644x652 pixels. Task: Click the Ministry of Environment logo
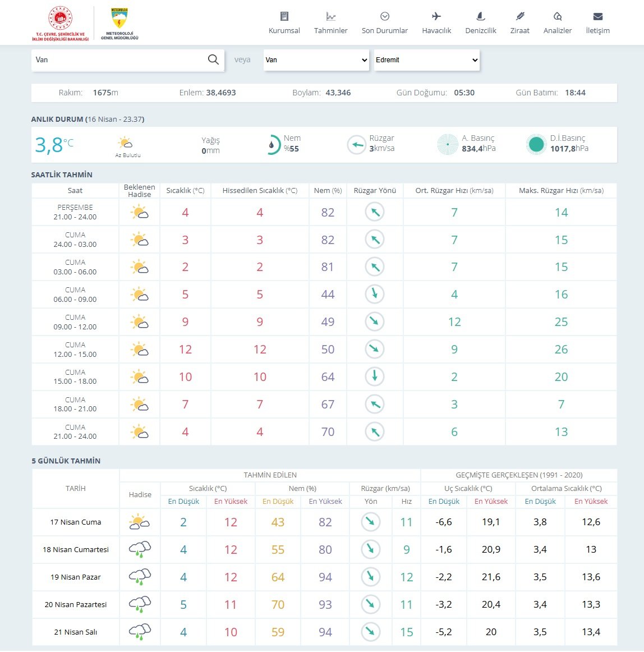tap(60, 24)
